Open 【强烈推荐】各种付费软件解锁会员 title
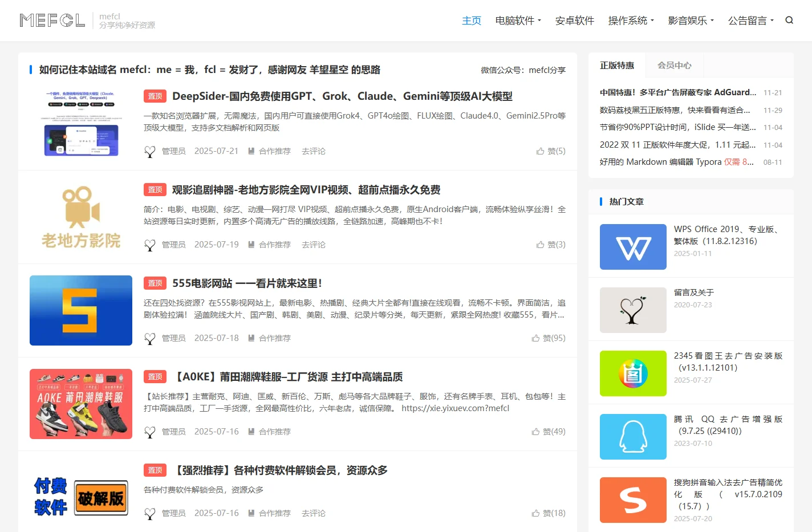Screen dimensions: 812x532 click(280, 470)
